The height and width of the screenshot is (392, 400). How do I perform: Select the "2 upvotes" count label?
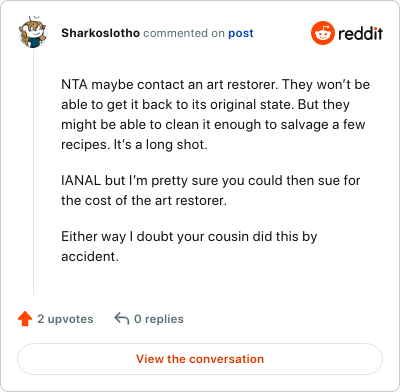click(65, 319)
